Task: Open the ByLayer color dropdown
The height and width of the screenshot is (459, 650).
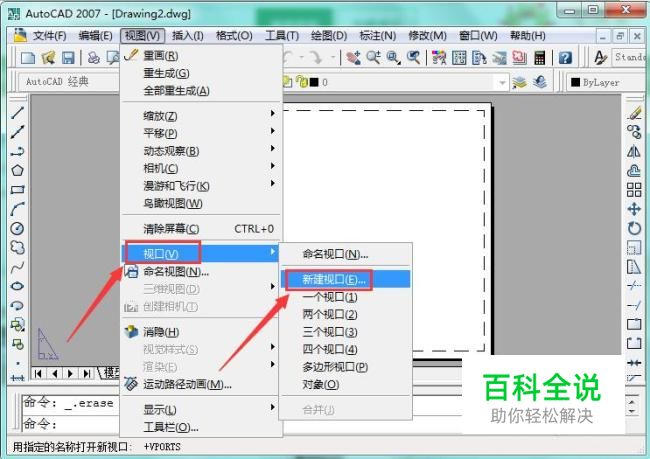Action: click(607, 82)
